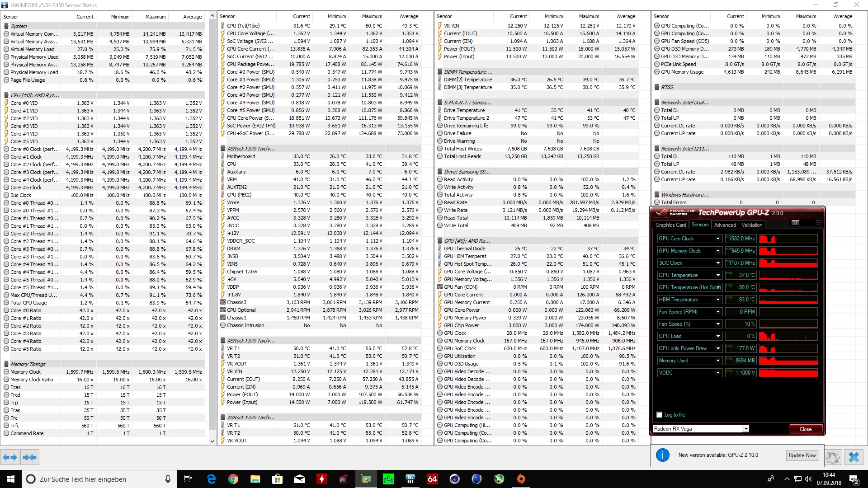Screen dimensions: 868x488
Task: Click the Current column header in first panel
Action: pos(85,17)
